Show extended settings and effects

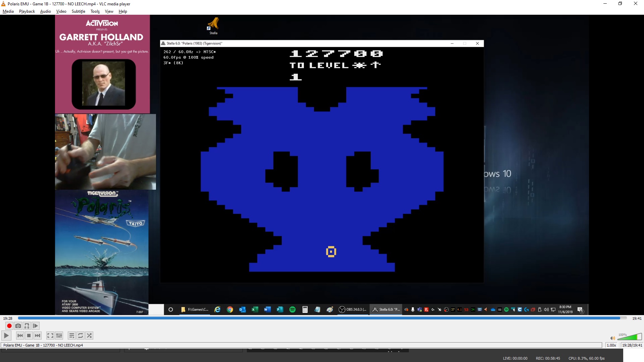point(59,336)
